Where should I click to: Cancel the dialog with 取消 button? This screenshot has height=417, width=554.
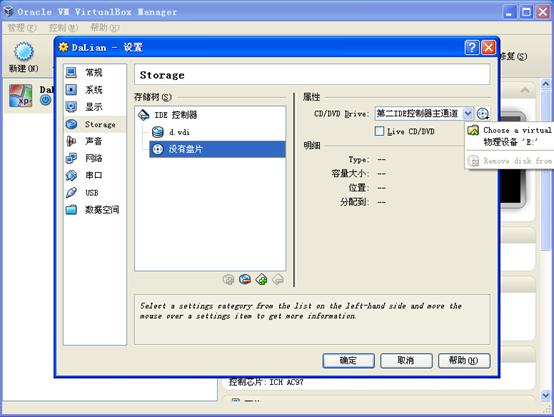pyautogui.click(x=406, y=360)
